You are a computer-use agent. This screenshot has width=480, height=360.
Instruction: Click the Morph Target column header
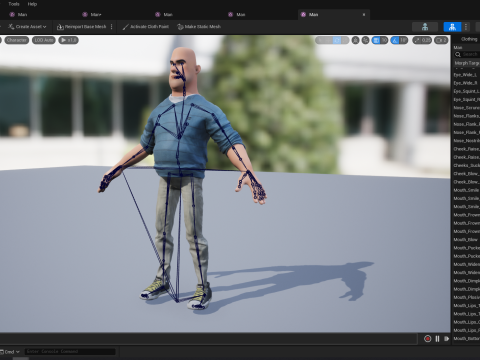(x=467, y=63)
